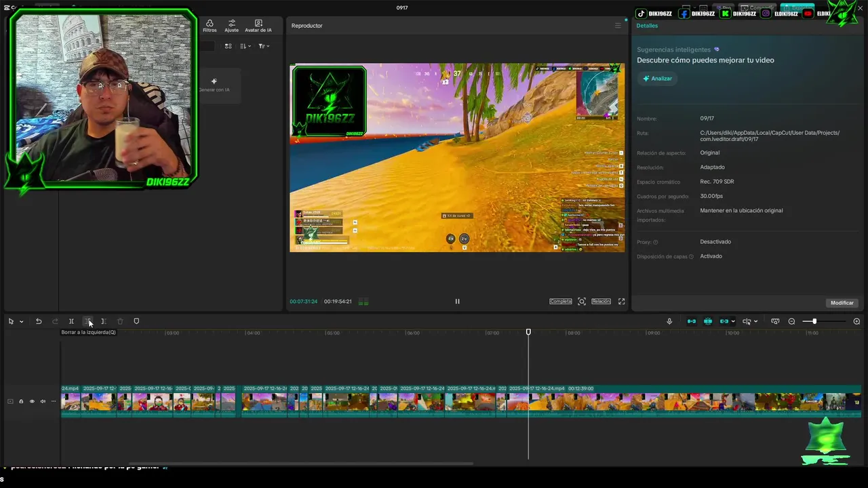868x488 pixels.
Task: Click the Modificar button
Action: (x=842, y=303)
